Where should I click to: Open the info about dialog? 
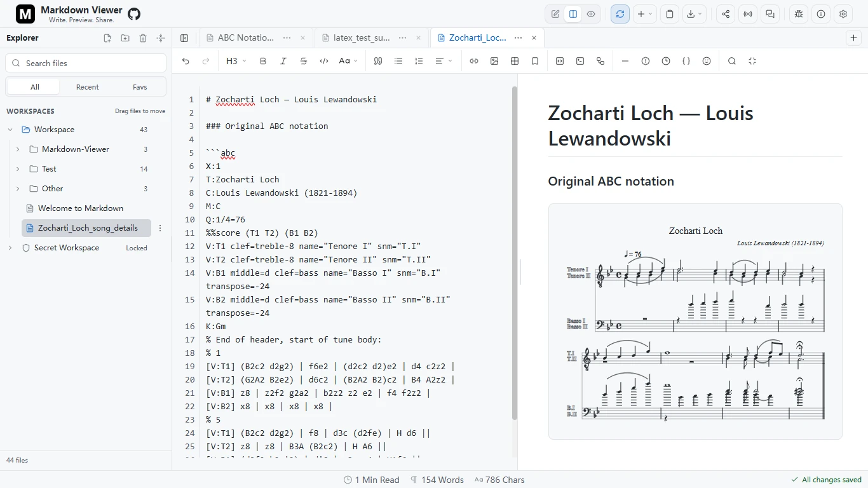click(x=821, y=14)
